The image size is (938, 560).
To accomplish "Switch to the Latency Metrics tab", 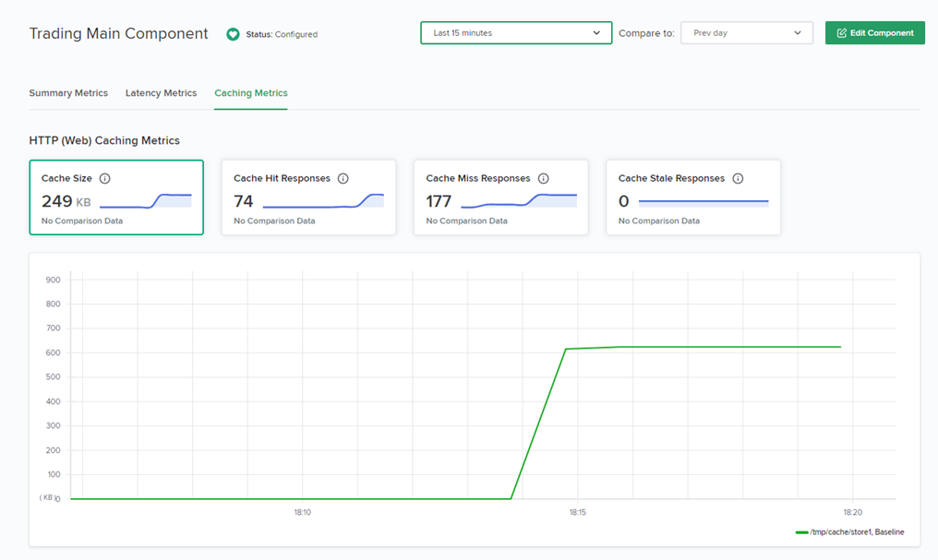I will 161,92.
